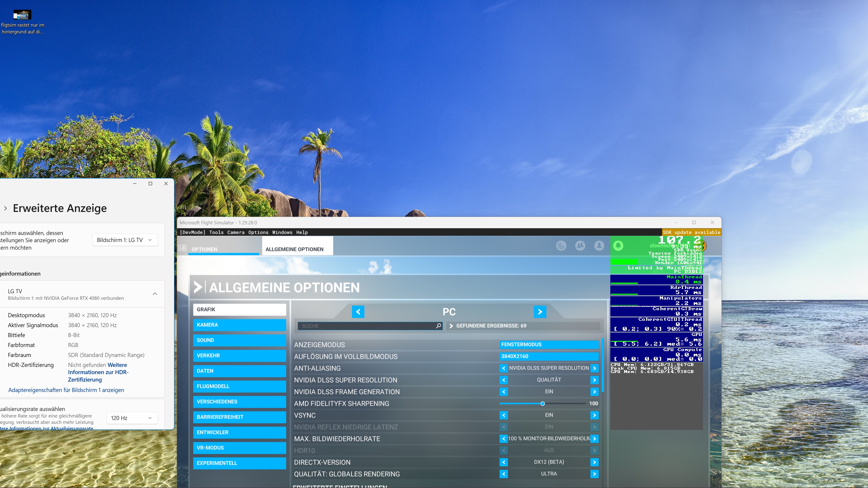The image size is (868, 488).
Task: Click the SDK update available banner
Action: pos(691,232)
